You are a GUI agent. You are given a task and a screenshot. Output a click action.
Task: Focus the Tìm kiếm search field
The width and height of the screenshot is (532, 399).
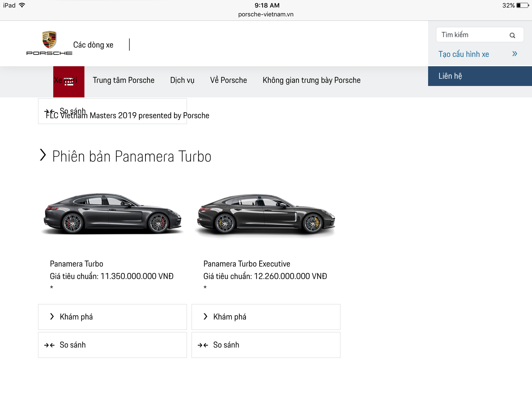click(x=480, y=35)
